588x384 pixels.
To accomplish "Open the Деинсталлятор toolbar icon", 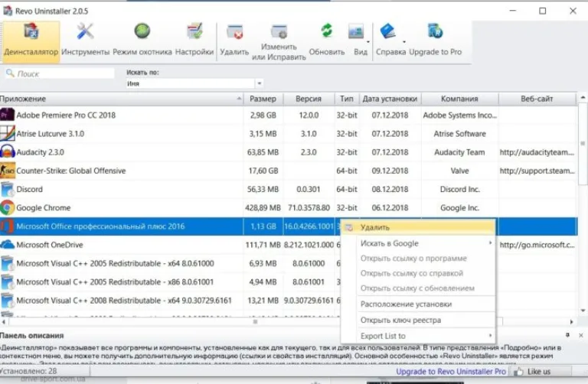I will point(31,31).
